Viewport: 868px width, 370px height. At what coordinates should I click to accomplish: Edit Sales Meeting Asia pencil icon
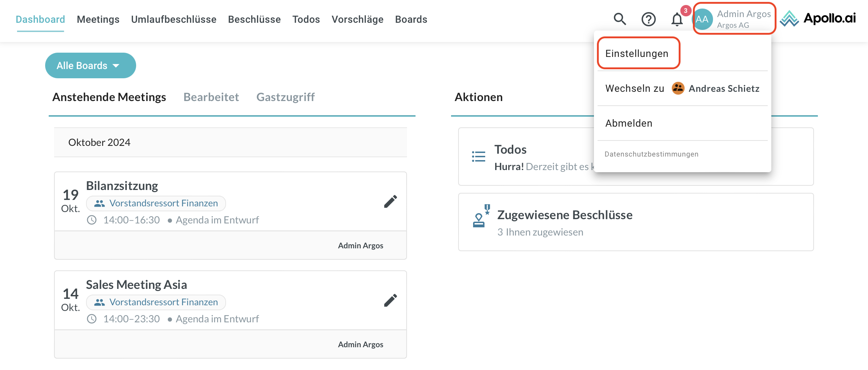pyautogui.click(x=390, y=301)
